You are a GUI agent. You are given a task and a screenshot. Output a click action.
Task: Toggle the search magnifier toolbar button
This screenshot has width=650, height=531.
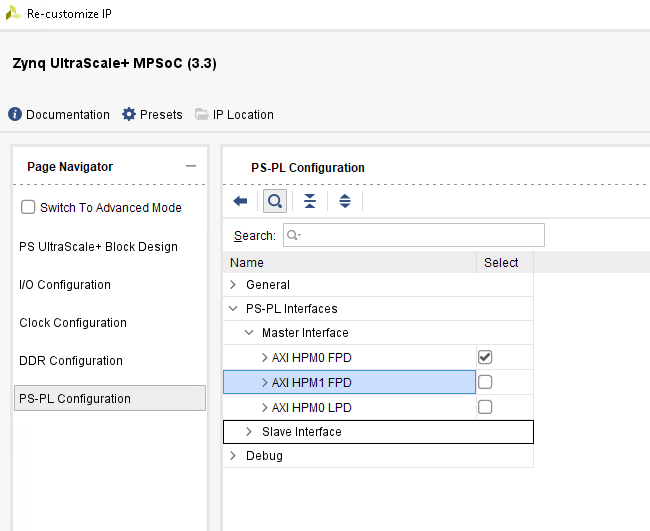tap(274, 201)
